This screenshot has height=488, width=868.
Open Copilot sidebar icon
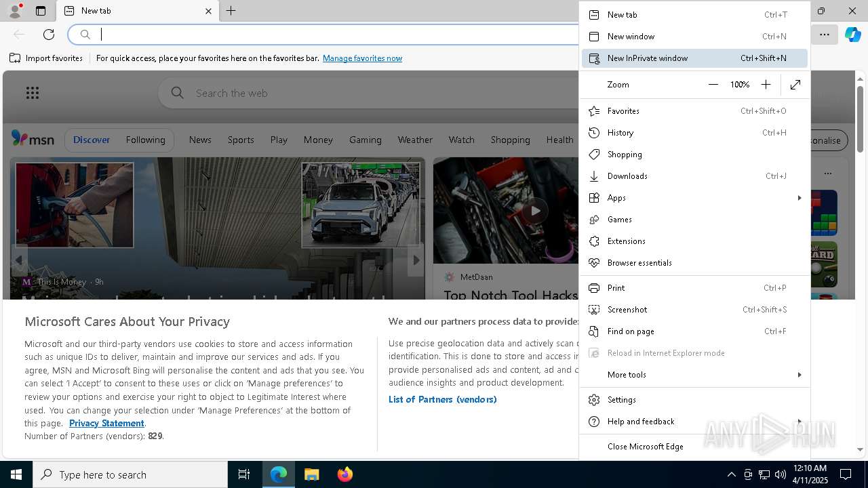852,35
